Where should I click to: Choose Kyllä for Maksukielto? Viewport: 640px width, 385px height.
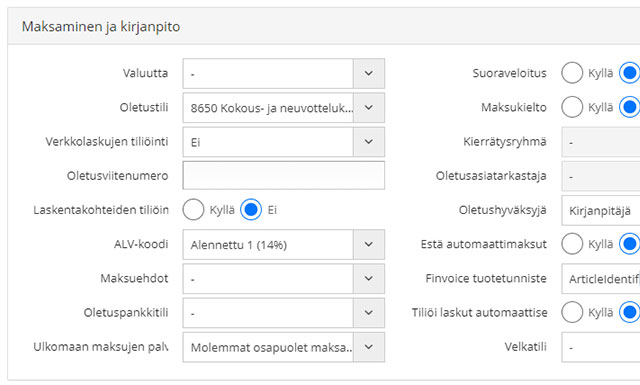[x=572, y=107]
